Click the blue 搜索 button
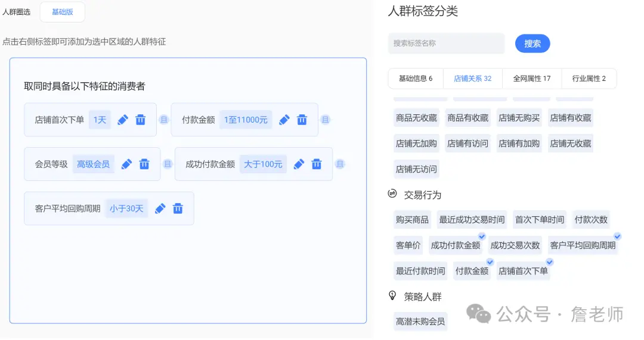The height and width of the screenshot is (340, 644). (532, 43)
